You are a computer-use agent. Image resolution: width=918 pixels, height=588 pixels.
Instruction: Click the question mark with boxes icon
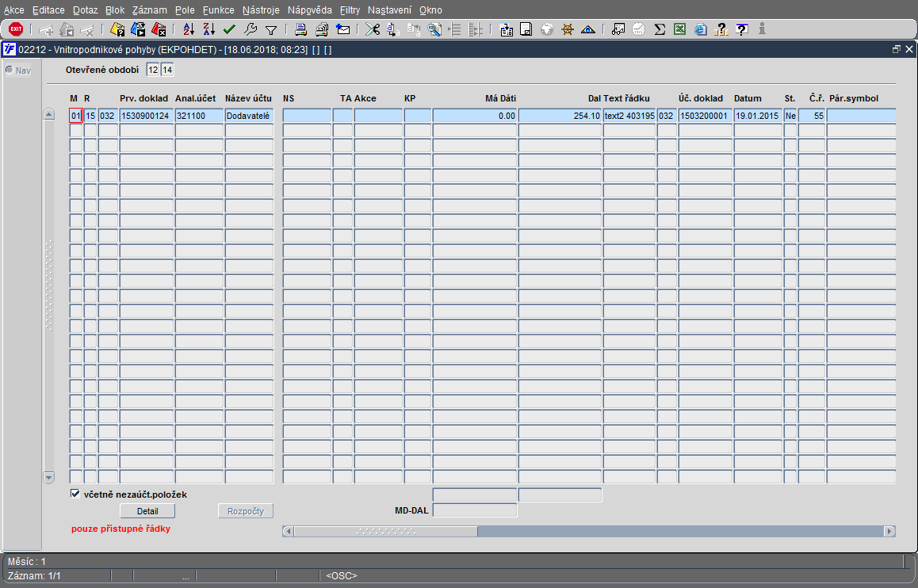pos(721,29)
